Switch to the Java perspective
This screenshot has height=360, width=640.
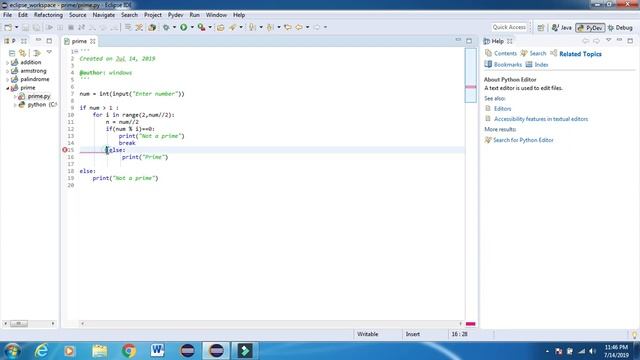click(x=561, y=28)
